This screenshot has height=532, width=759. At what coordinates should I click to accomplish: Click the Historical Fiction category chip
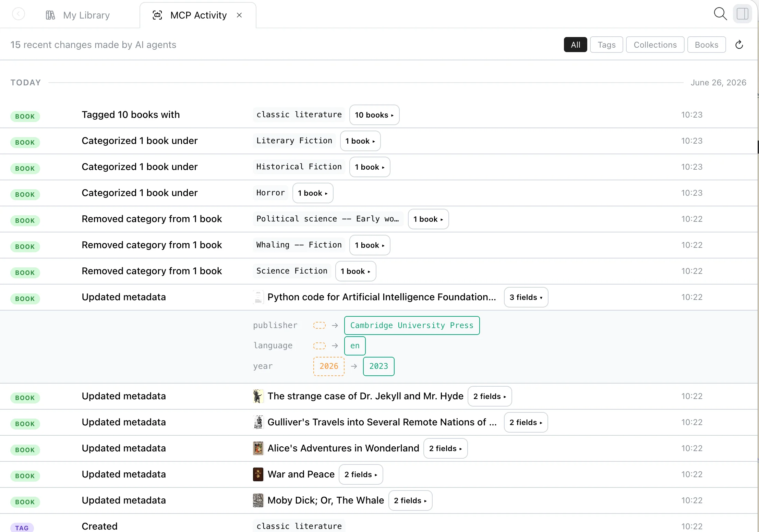(x=299, y=167)
